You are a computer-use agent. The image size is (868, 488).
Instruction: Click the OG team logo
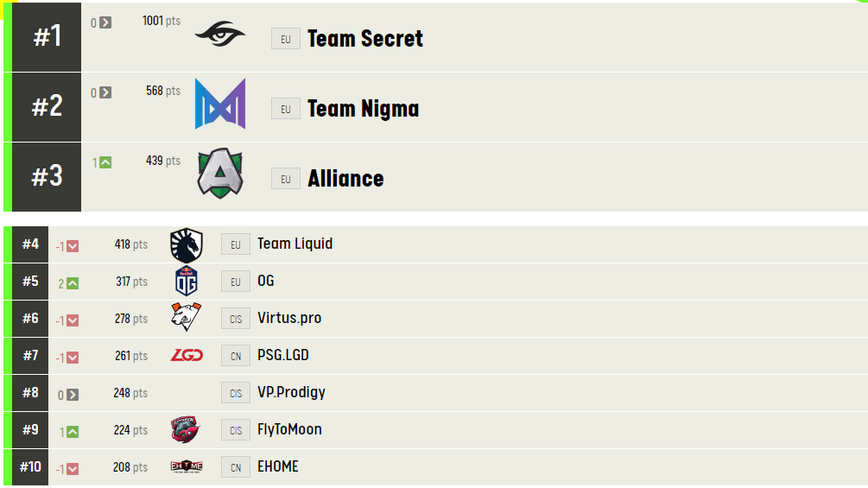click(x=187, y=282)
